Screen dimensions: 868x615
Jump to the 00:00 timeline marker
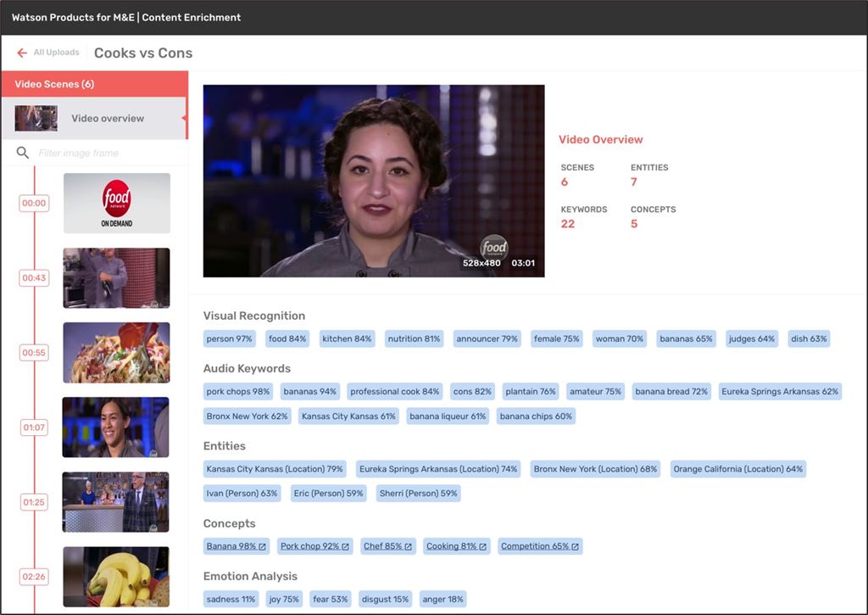click(34, 204)
